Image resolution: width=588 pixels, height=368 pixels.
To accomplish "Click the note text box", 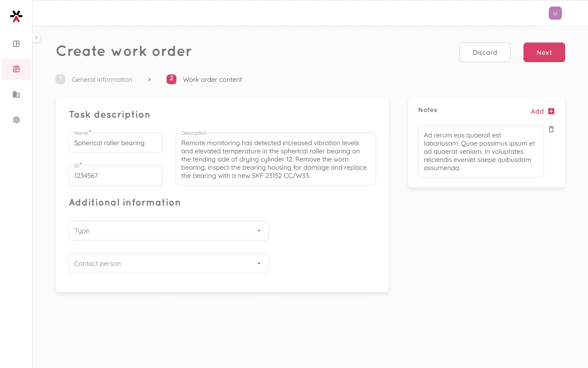I will [481, 151].
